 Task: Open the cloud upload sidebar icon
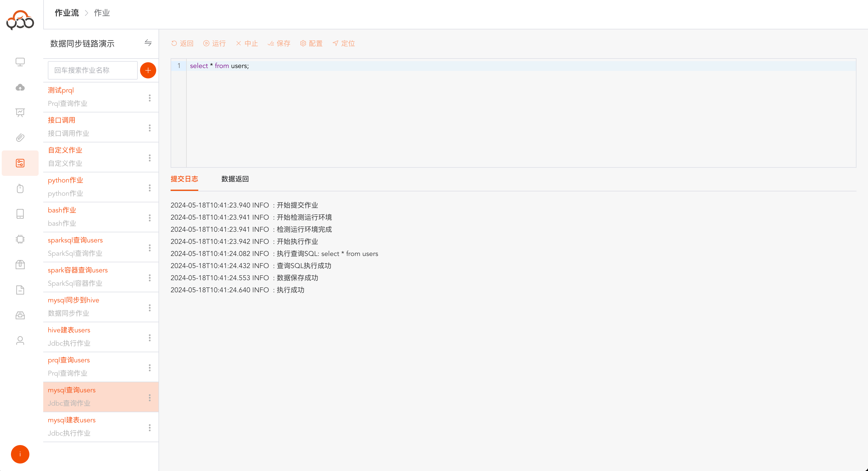(x=20, y=87)
